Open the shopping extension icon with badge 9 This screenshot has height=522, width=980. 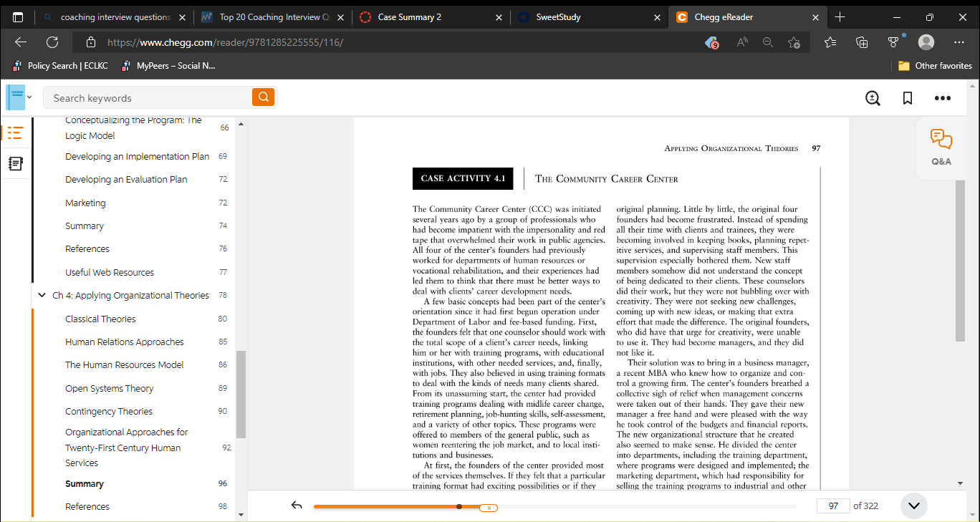click(711, 42)
